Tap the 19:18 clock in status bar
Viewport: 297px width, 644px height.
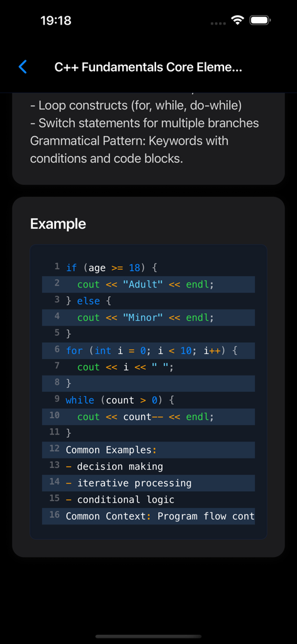[56, 21]
